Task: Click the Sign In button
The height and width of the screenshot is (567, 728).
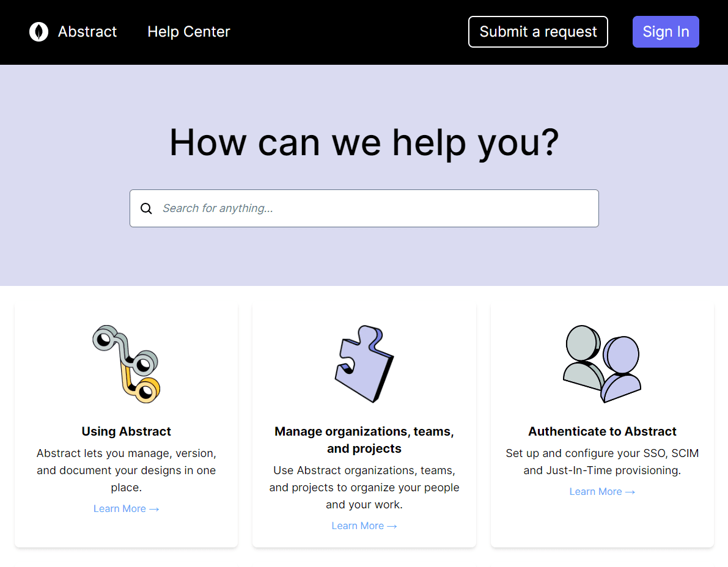Action: tap(665, 32)
